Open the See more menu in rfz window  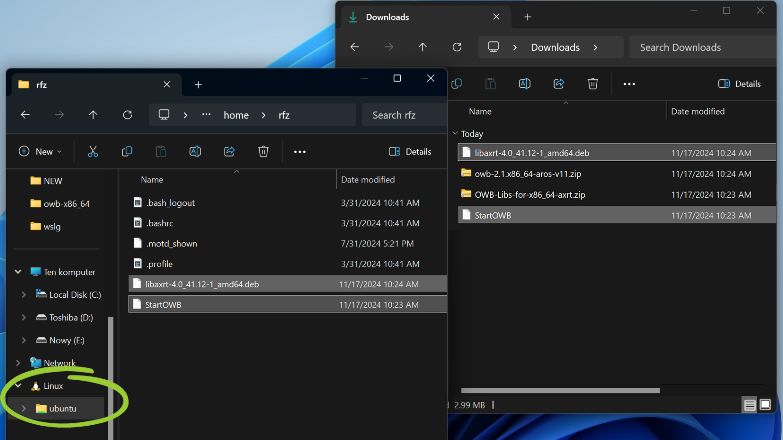pyautogui.click(x=300, y=152)
